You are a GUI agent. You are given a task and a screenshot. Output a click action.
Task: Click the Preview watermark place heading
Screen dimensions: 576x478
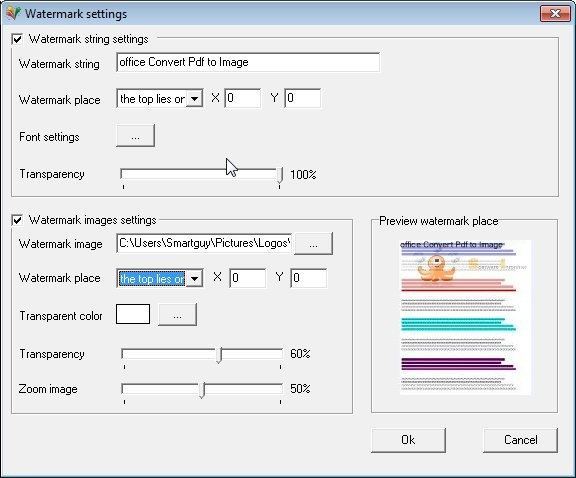[x=439, y=221]
